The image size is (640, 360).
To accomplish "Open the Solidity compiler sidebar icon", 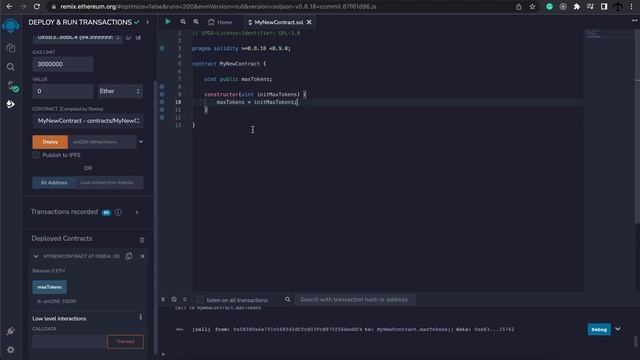I will pos(12,86).
